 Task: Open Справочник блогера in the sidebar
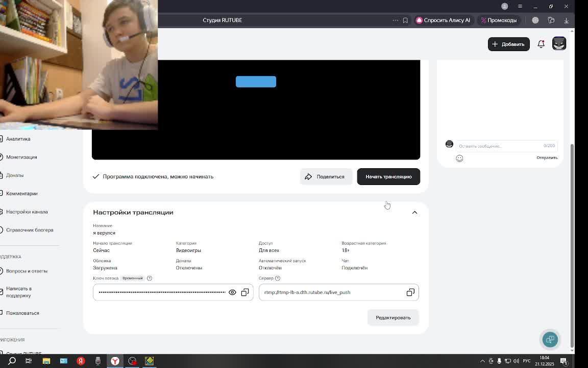pyautogui.click(x=30, y=230)
